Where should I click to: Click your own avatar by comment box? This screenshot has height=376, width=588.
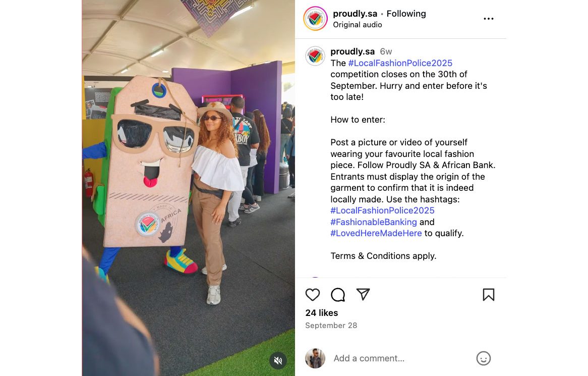(315, 358)
